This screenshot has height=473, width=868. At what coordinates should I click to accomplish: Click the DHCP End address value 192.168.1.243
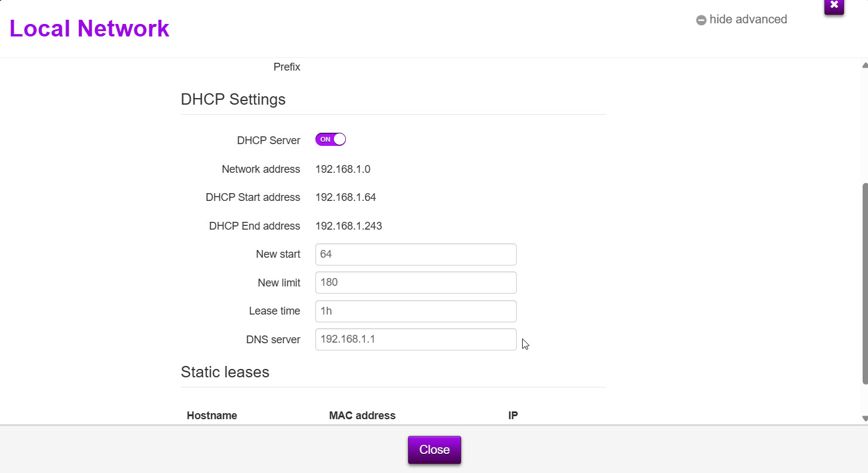[348, 226]
